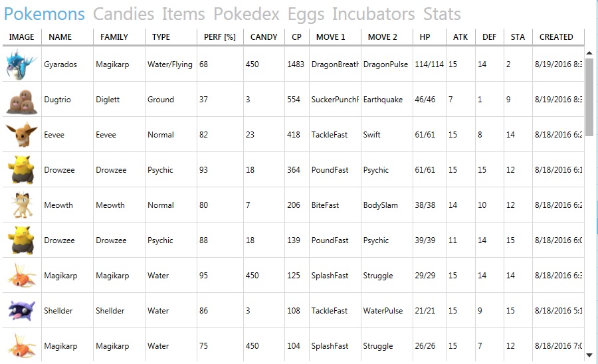Select the Meowth sprite image

(x=22, y=205)
